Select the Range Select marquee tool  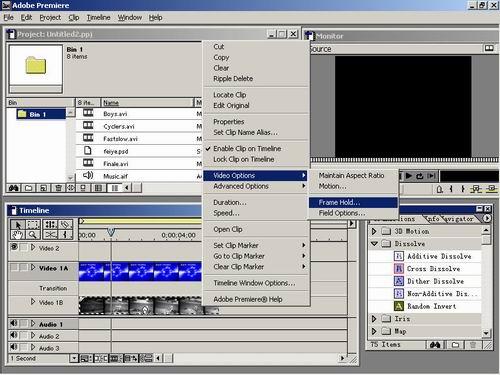(33, 224)
